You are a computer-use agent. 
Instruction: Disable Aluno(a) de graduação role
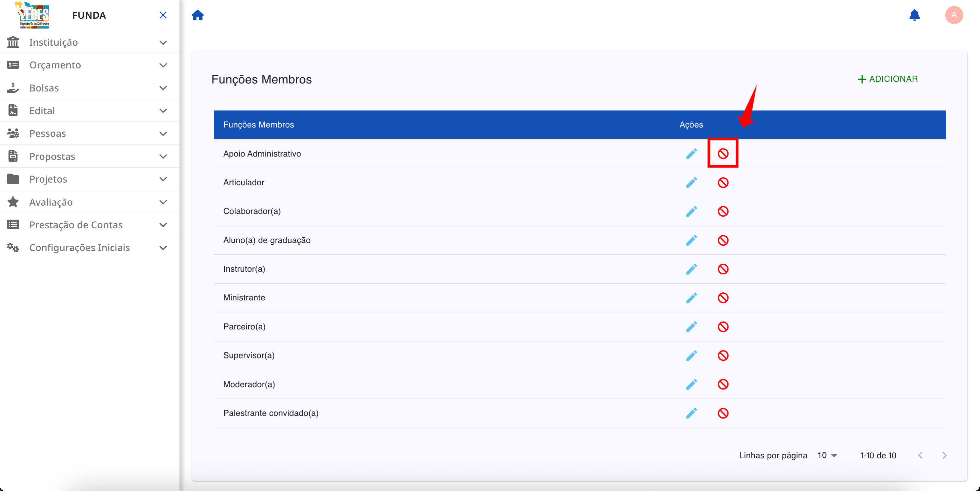722,240
